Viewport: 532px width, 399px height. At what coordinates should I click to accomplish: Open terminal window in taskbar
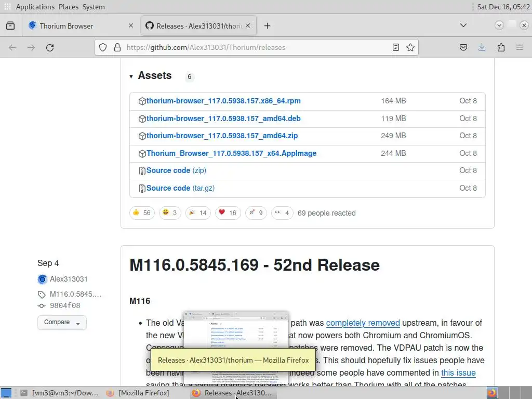click(x=59, y=393)
